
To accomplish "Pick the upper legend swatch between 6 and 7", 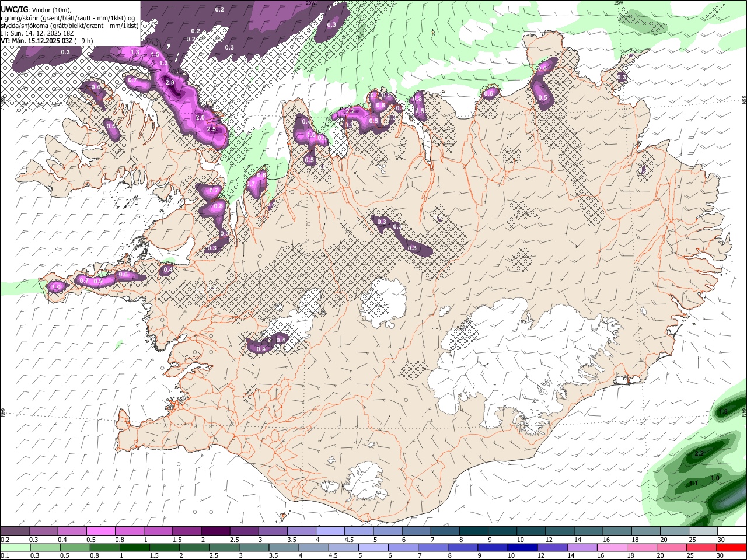I will (x=416, y=531).
